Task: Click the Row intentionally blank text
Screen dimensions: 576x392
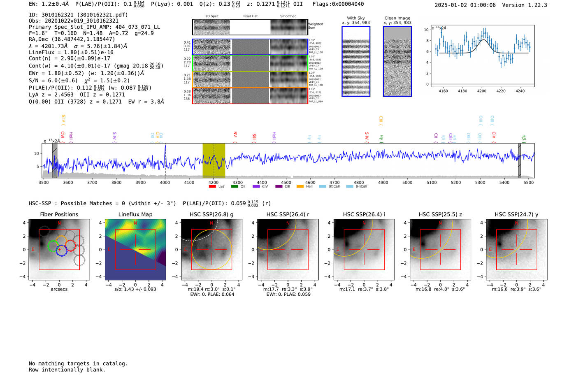Action: (x=67, y=370)
